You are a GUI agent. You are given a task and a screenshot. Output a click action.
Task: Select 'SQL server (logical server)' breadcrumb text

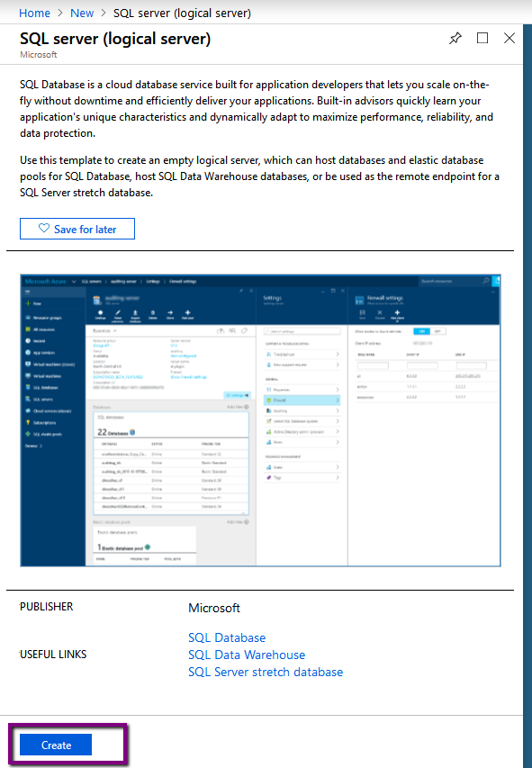[x=182, y=14]
